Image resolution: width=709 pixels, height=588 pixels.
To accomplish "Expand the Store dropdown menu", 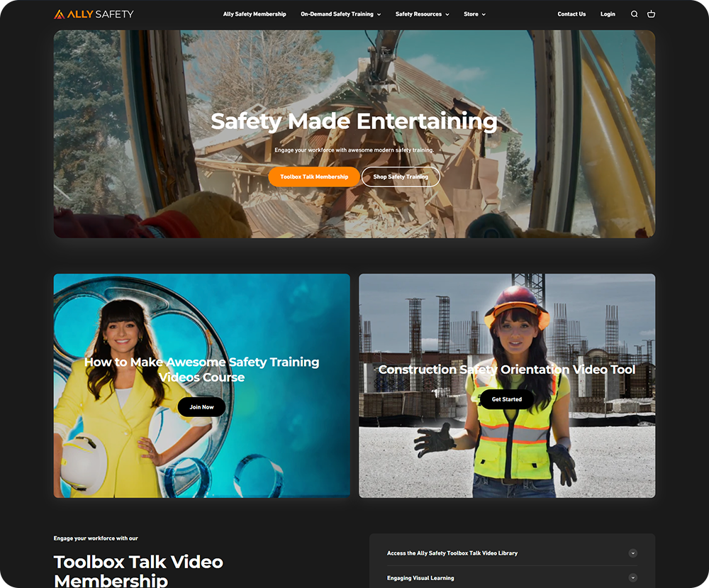I will pos(475,14).
